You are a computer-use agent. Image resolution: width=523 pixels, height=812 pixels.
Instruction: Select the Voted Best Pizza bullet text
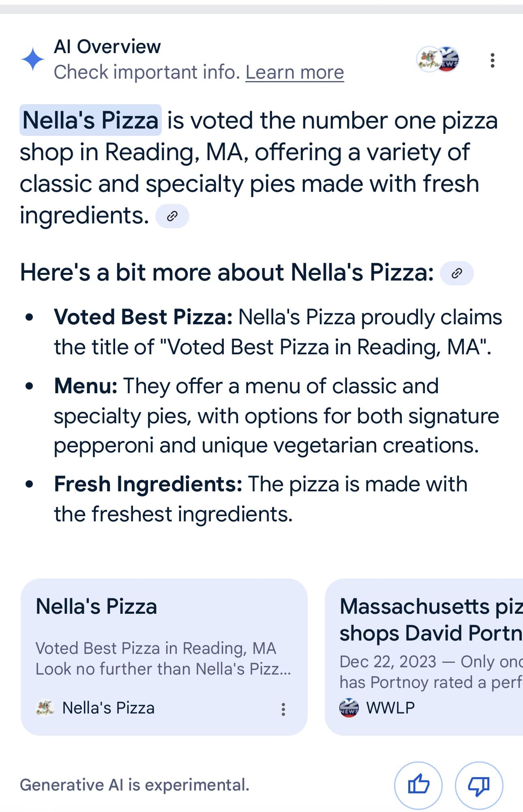278,332
